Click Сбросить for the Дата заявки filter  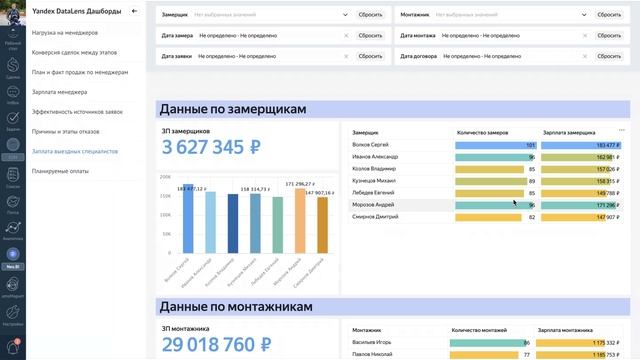point(370,56)
